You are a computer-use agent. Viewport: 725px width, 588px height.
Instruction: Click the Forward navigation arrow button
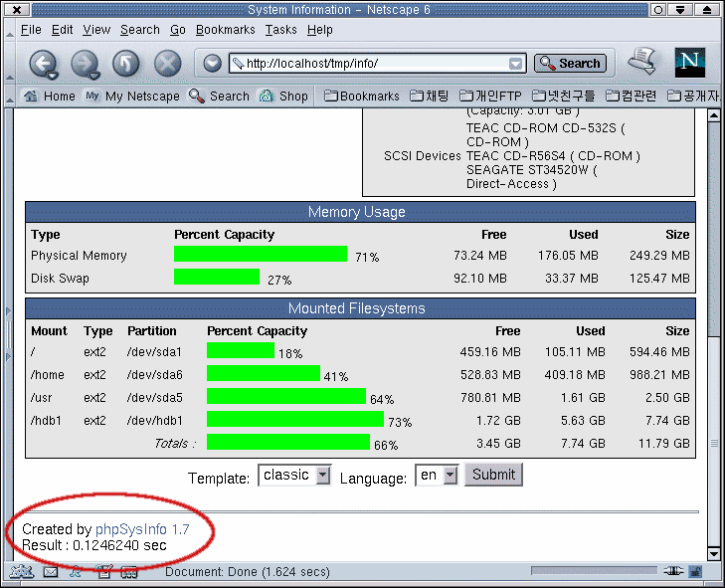pos(84,64)
